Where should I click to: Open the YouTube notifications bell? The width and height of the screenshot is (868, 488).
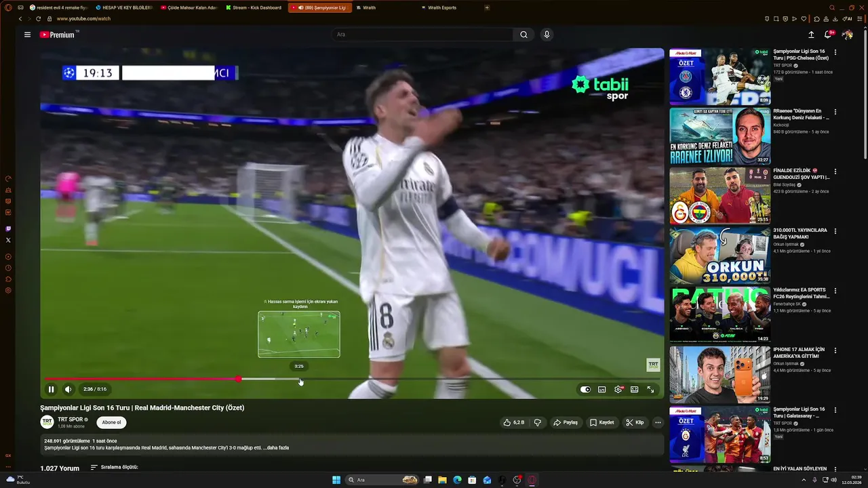pos(828,35)
